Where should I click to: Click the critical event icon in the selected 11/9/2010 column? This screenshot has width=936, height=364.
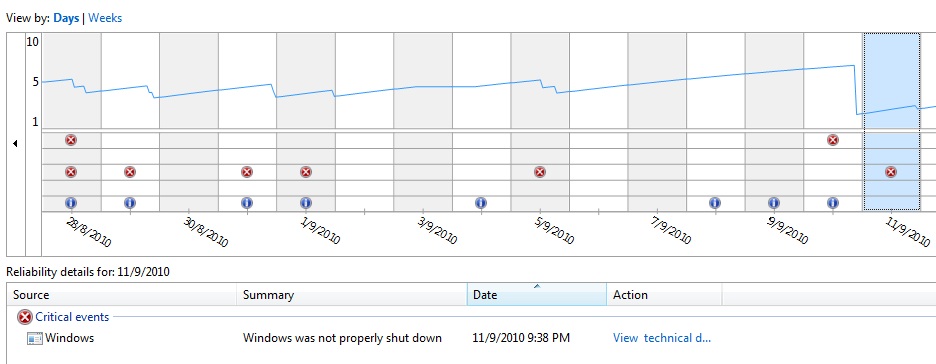pyautogui.click(x=891, y=172)
